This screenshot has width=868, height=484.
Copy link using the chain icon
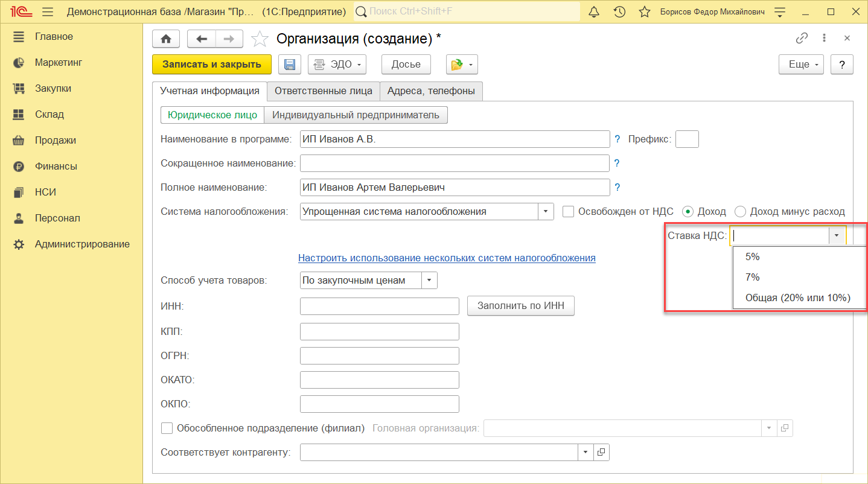click(802, 39)
